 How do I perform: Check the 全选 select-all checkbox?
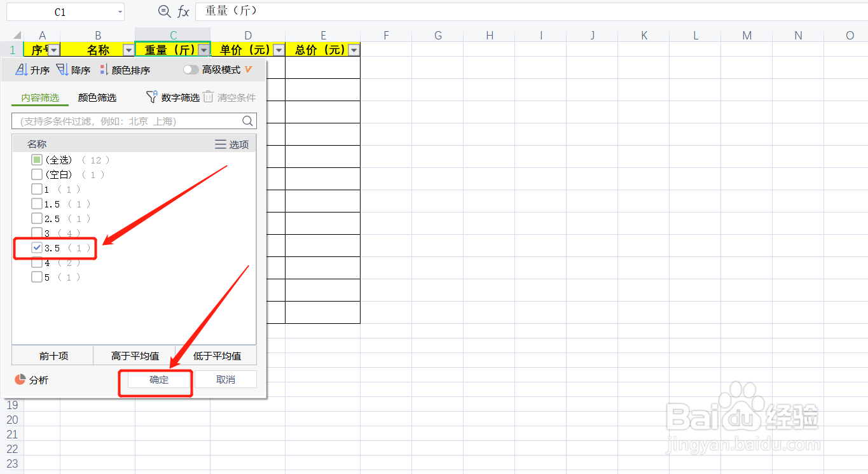36,159
